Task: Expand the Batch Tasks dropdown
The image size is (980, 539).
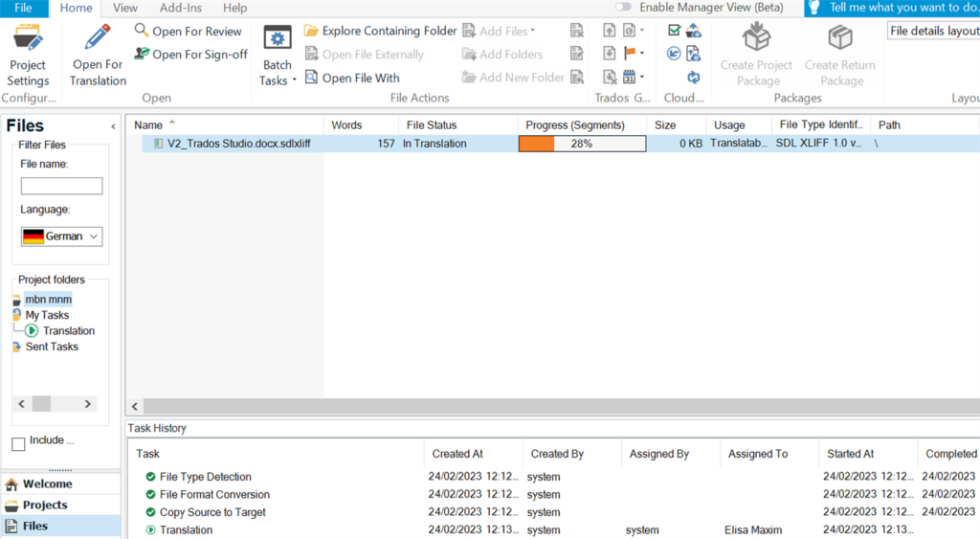Action: pos(277,56)
